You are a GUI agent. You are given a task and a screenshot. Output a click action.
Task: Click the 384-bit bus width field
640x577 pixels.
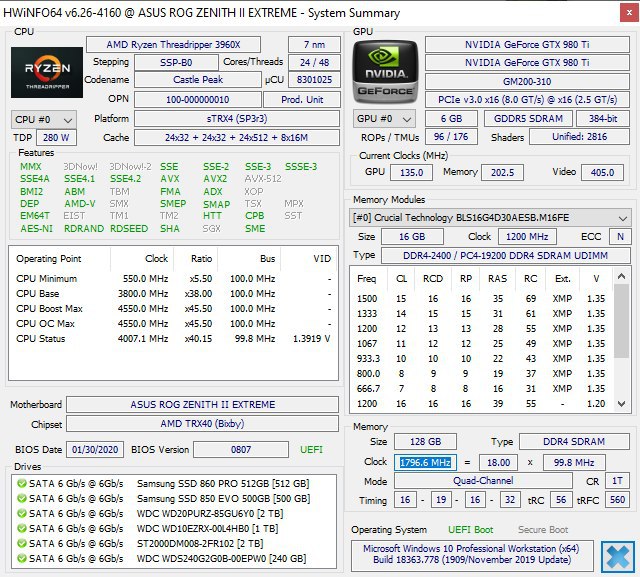[603, 119]
